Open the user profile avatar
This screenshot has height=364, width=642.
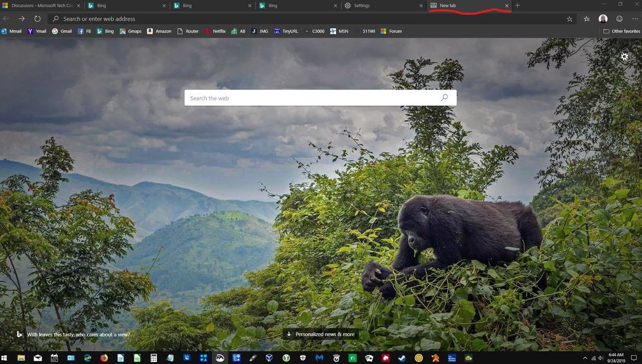coord(603,19)
